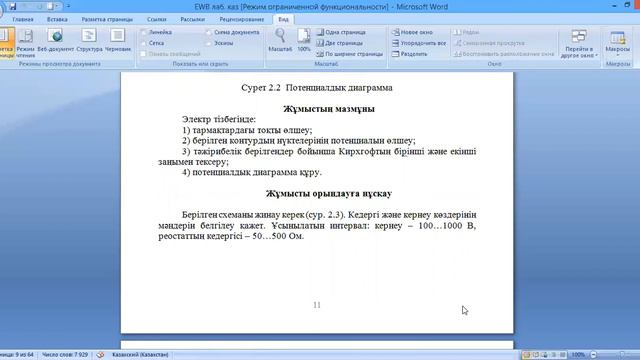Switch to Full Screen Reading mode (Режим чтения)
The height and width of the screenshot is (360, 640).
(26, 42)
